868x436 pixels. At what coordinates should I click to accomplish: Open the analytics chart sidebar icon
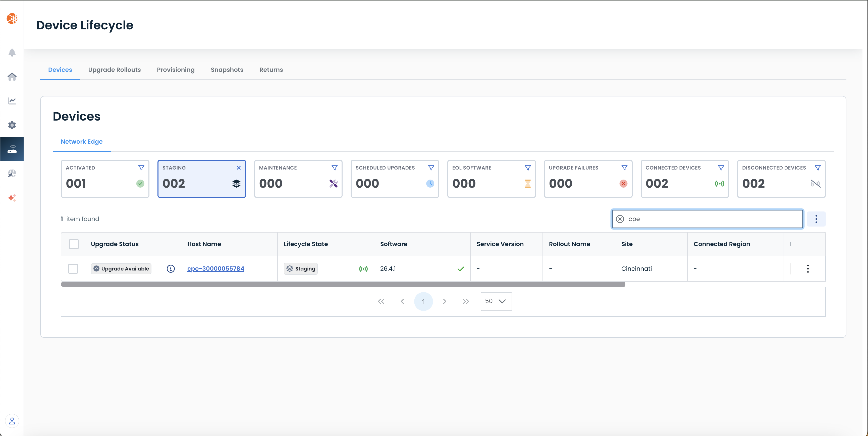(12, 101)
